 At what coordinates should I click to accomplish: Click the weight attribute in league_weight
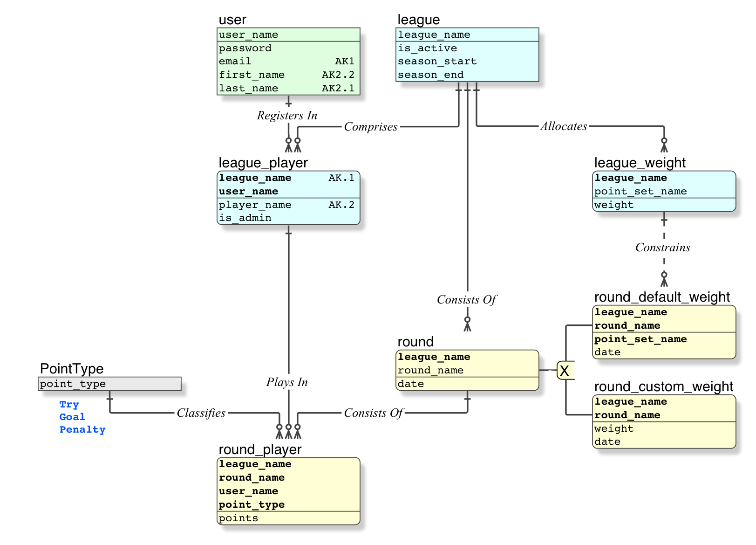click(664, 205)
